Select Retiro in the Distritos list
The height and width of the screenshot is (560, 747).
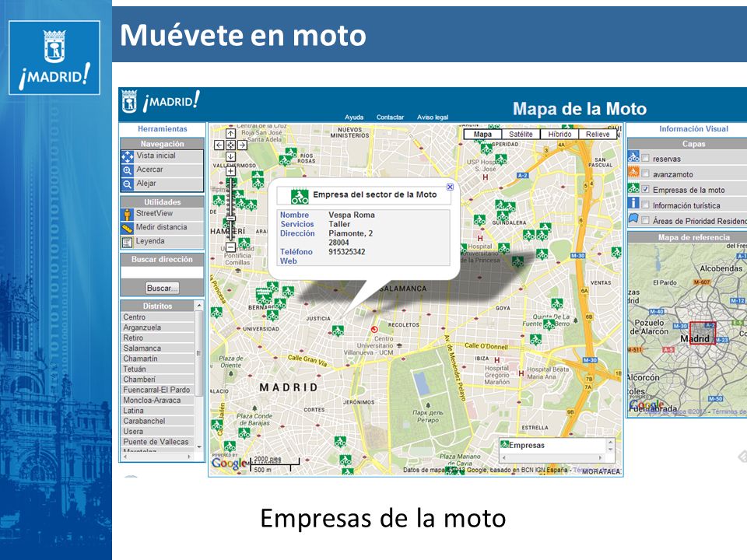(158, 338)
